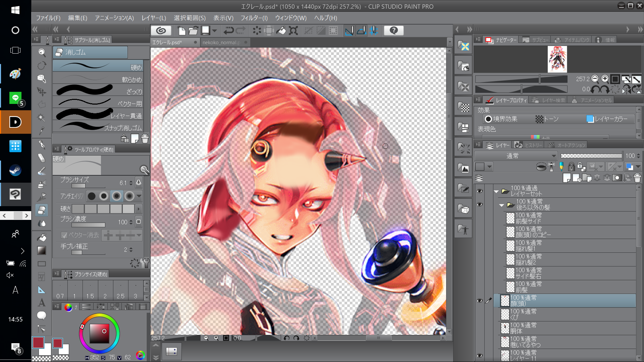This screenshot has width=644, height=362.
Task: Select the Eraser tool in tool palette
Action: 42,210
